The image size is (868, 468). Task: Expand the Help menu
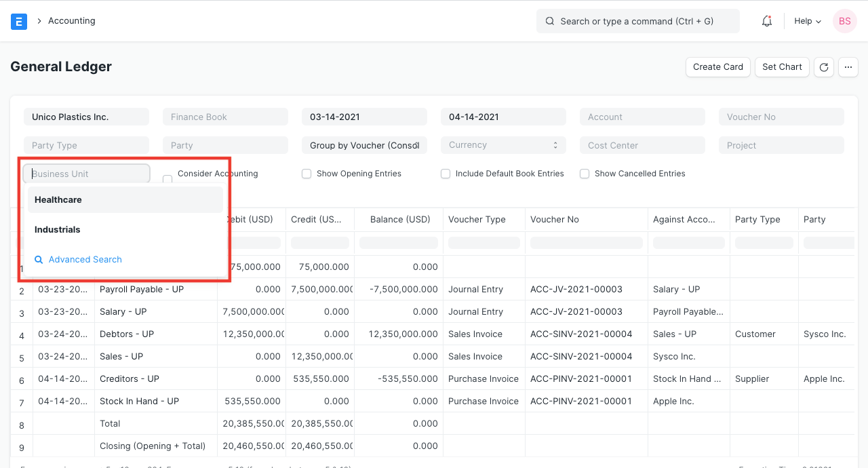tap(807, 21)
